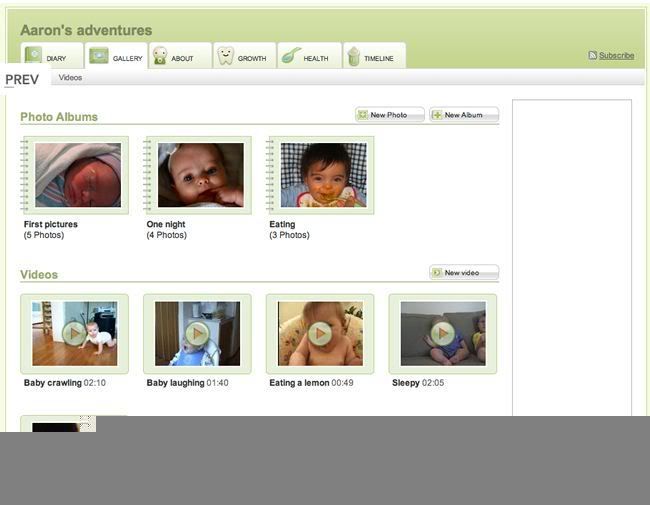Click the Sleepy video title

406,383
